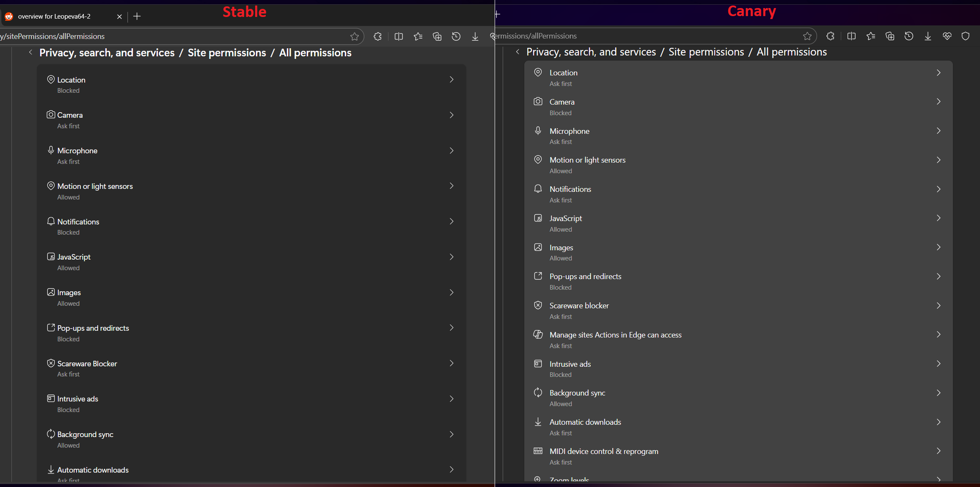Click 'Privacy, search, and services' breadcrumb in Canary
The height and width of the screenshot is (487, 980).
click(x=591, y=52)
